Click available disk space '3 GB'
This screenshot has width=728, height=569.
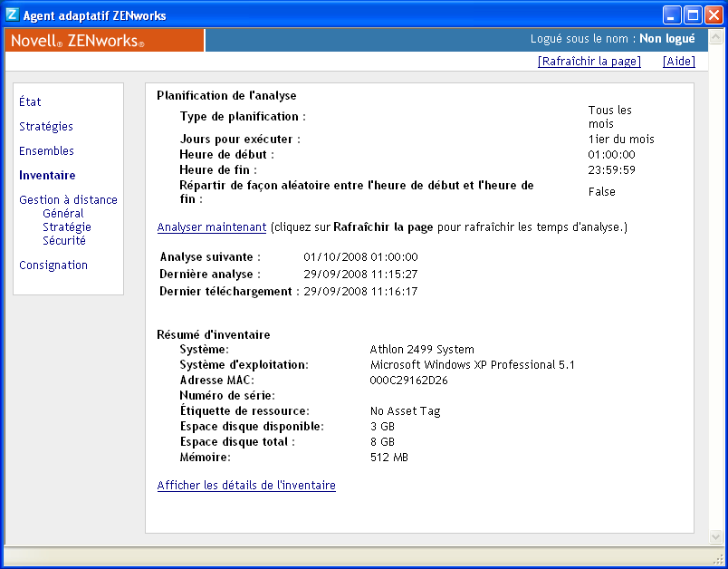(x=382, y=427)
